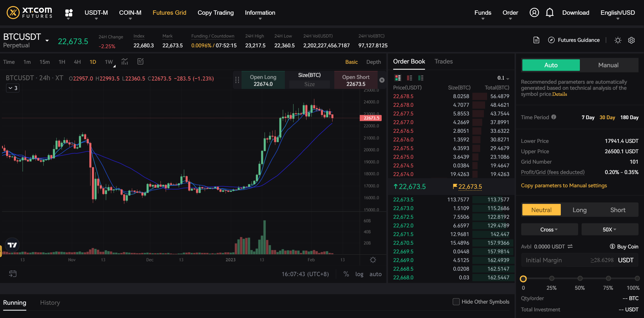Viewport: 644px width, 318px height.
Task: Open the Cross margin mode dropdown
Action: click(549, 230)
